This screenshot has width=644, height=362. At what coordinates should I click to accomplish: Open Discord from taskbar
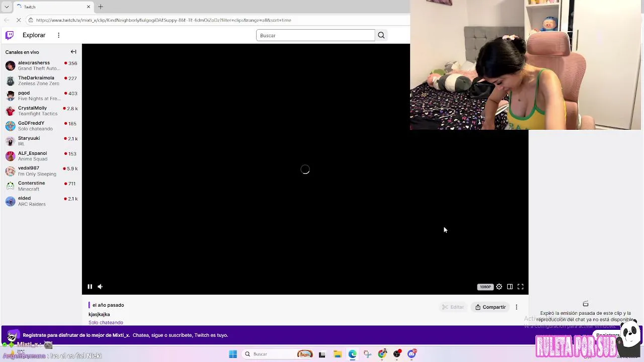click(x=412, y=354)
